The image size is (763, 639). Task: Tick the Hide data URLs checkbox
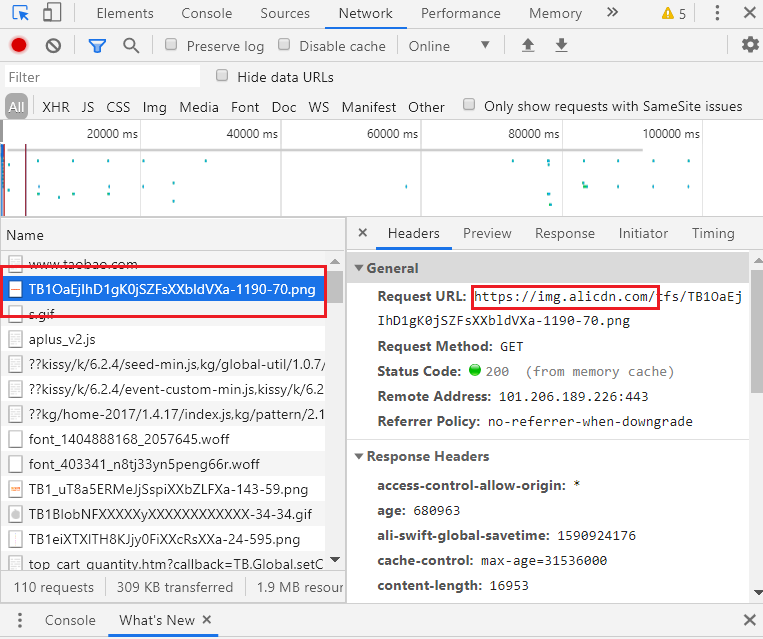click(222, 76)
